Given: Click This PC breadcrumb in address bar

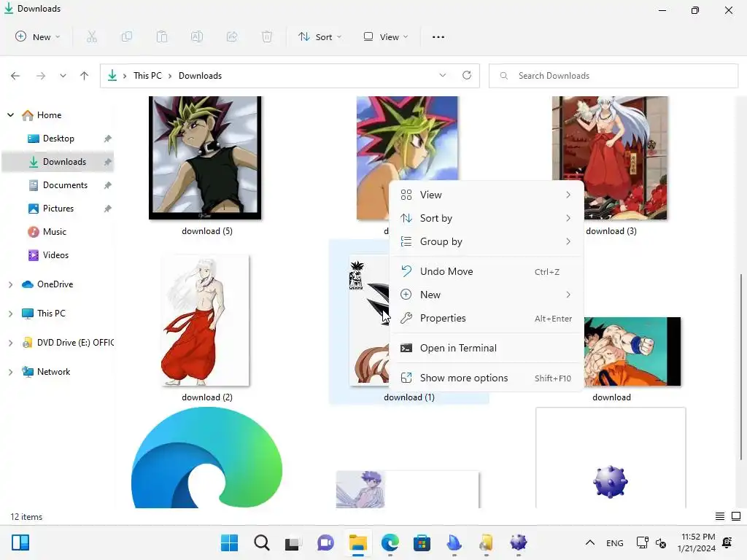Looking at the screenshot, I should 147,76.
